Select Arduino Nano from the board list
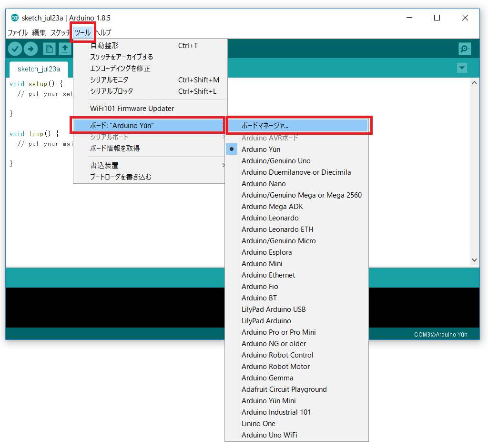Screen dimensions: 488x448 point(264,183)
